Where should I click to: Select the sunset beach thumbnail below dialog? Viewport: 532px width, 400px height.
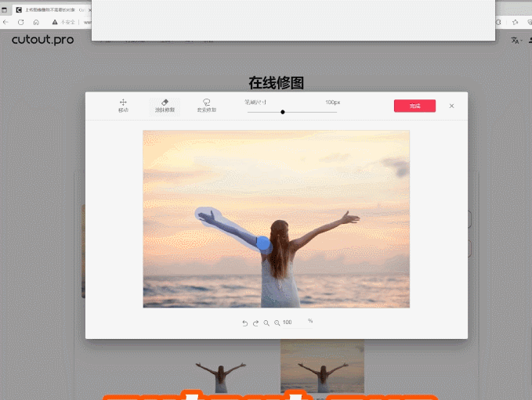322,366
